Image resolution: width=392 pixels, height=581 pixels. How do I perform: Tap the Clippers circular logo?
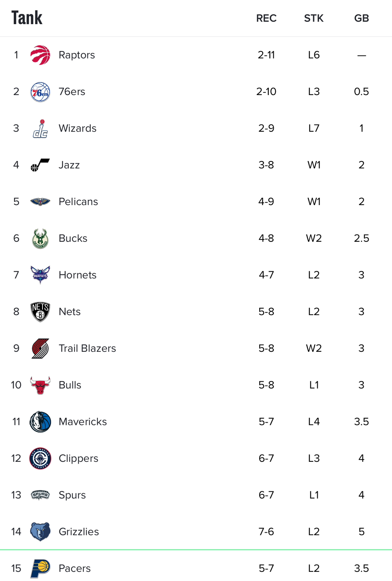(40, 458)
